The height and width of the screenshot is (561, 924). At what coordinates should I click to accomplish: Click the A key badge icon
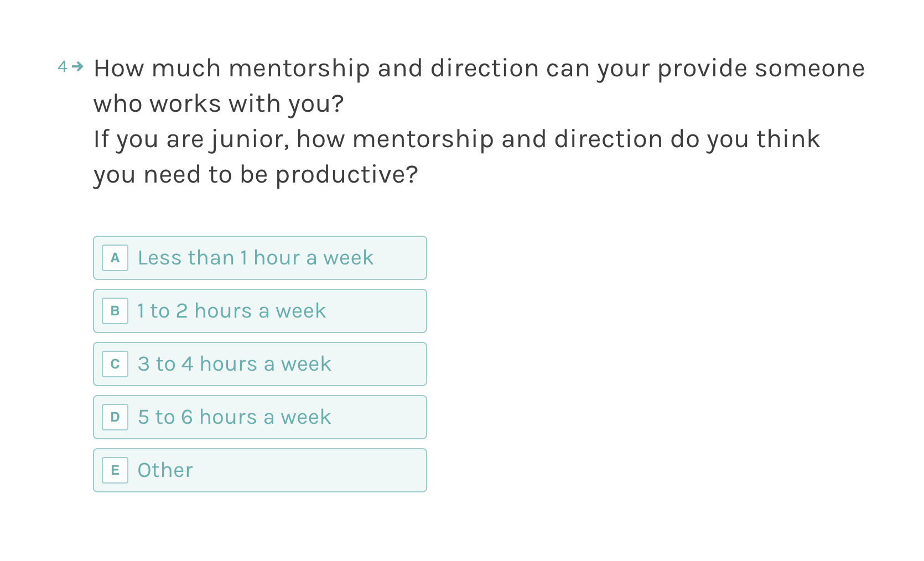pos(115,258)
